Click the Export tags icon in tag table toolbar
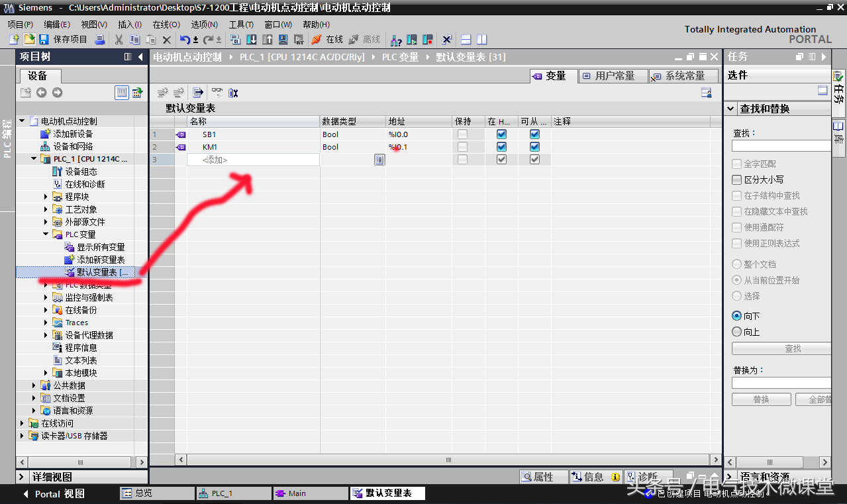Screen dimensions: 847x504 (x=197, y=93)
